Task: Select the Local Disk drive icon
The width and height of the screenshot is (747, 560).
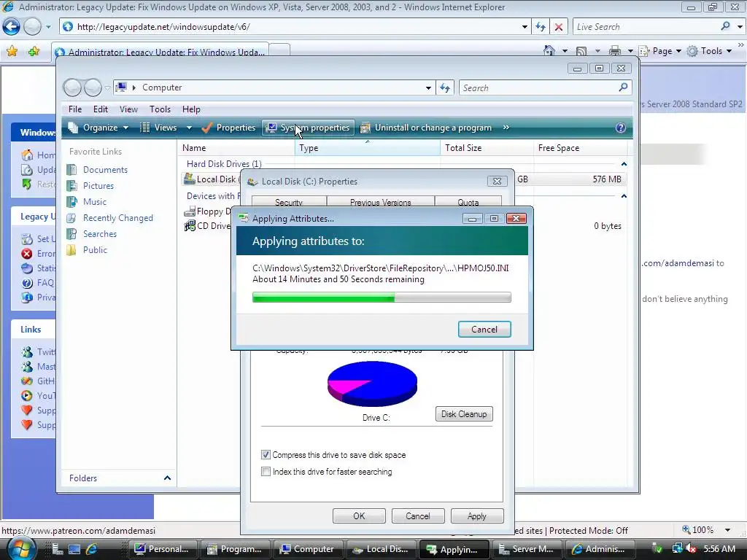Action: click(x=190, y=179)
